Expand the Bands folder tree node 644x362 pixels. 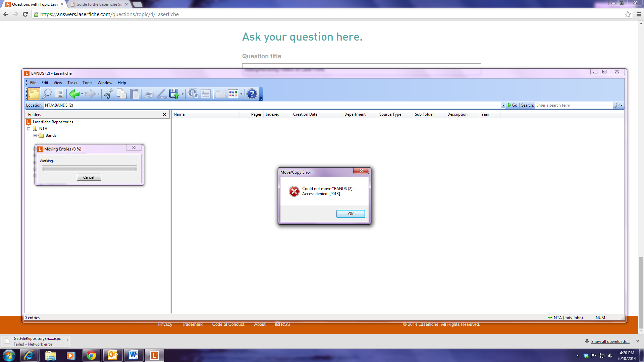(x=35, y=135)
